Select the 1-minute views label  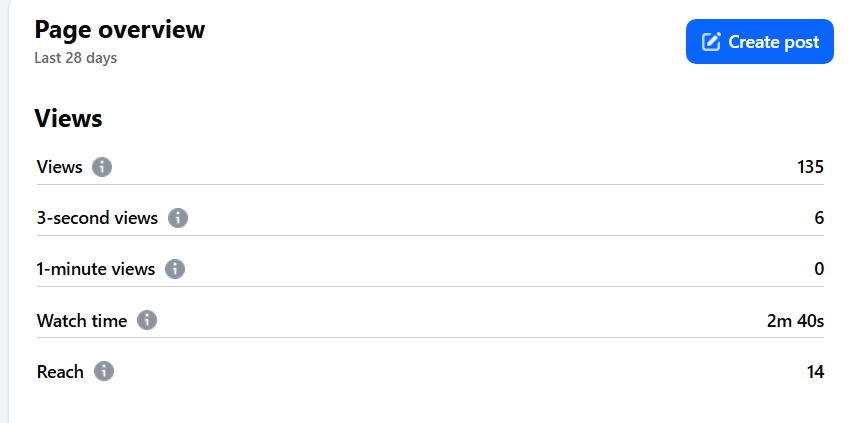96,269
